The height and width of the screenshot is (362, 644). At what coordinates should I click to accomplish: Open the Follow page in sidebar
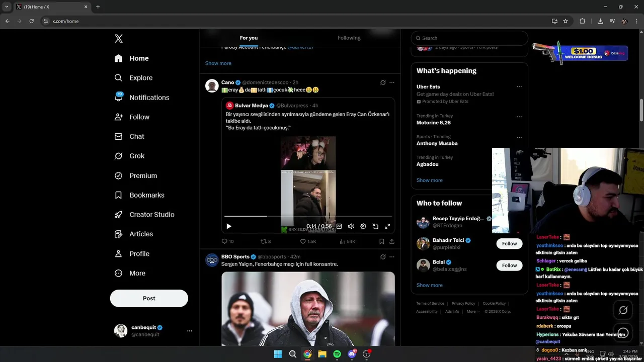[132, 117]
